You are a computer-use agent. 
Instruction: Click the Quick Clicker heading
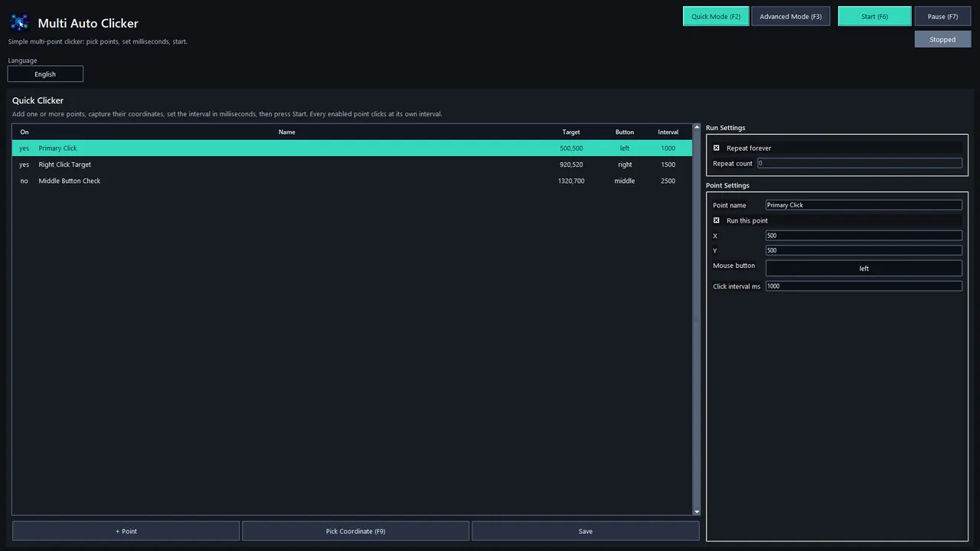38,100
